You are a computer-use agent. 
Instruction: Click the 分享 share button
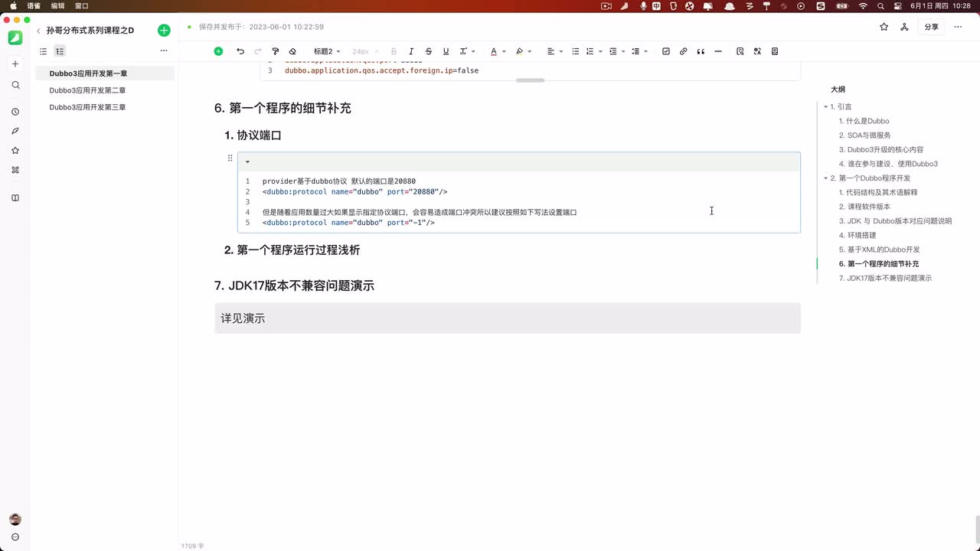click(x=931, y=27)
